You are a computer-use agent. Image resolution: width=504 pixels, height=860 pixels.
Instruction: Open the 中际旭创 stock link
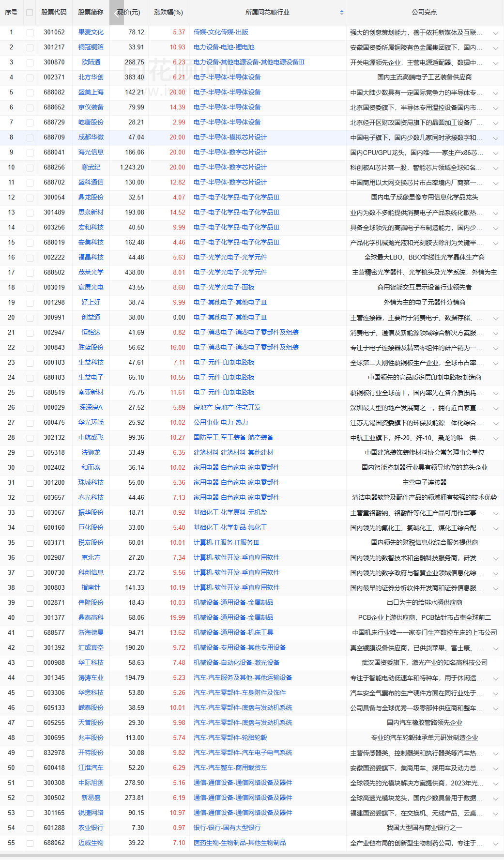(91, 783)
